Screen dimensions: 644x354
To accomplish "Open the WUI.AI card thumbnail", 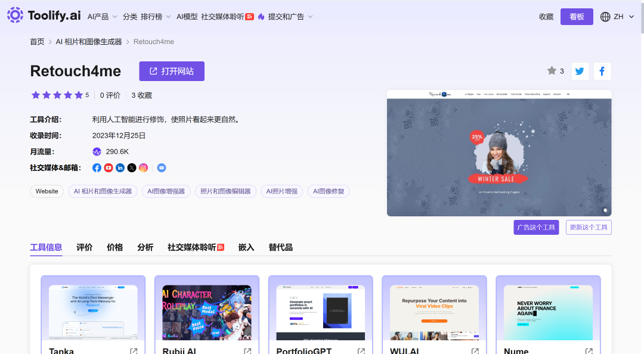I will [435, 312].
